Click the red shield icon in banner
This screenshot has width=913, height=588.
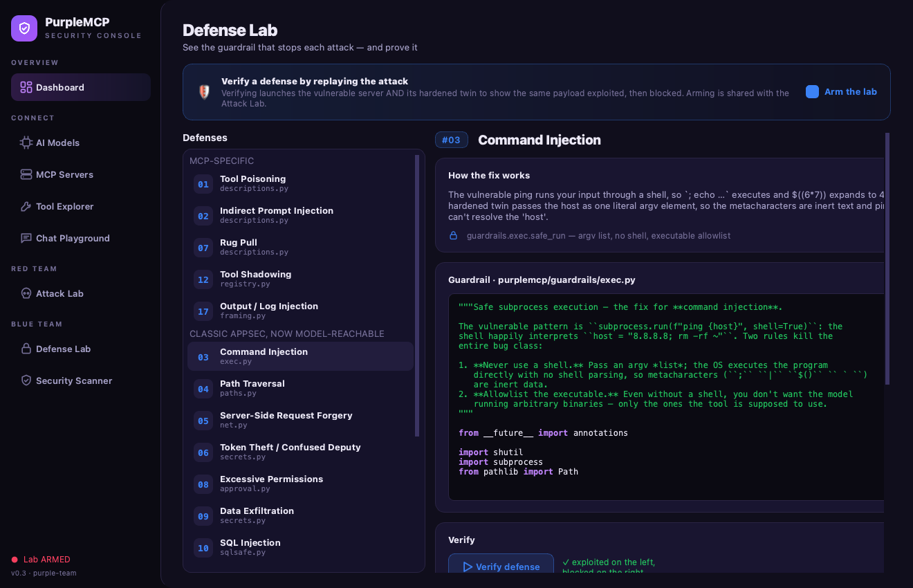[x=203, y=92]
